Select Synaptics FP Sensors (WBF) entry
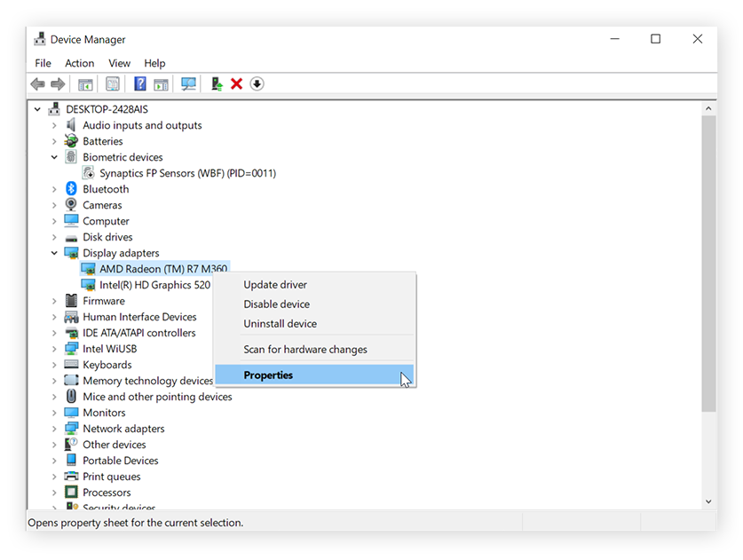 [x=187, y=173]
